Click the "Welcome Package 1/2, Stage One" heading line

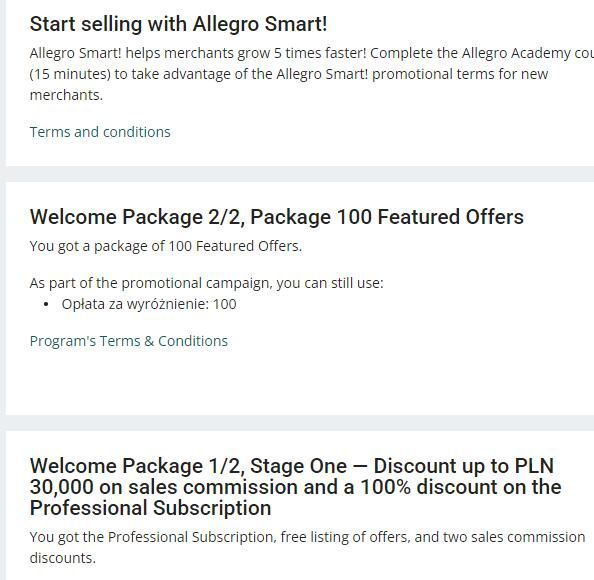pos(292,466)
